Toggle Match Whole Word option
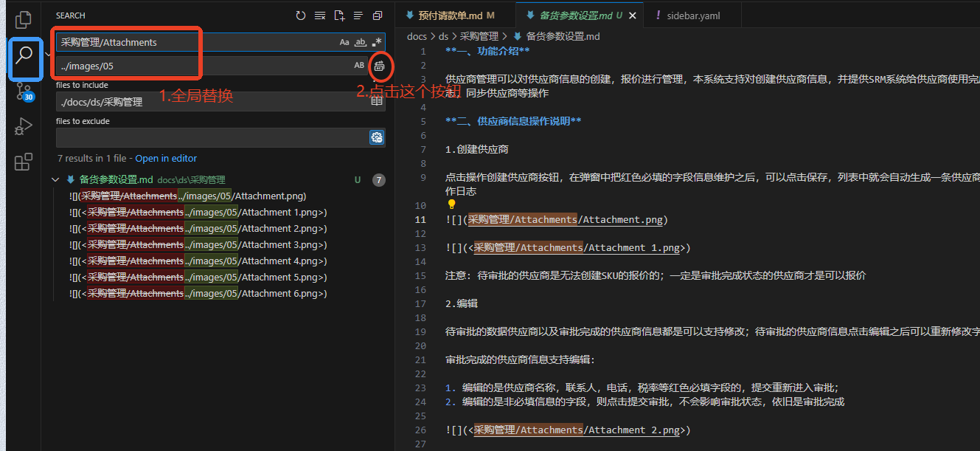The image size is (980, 451). tap(361, 43)
